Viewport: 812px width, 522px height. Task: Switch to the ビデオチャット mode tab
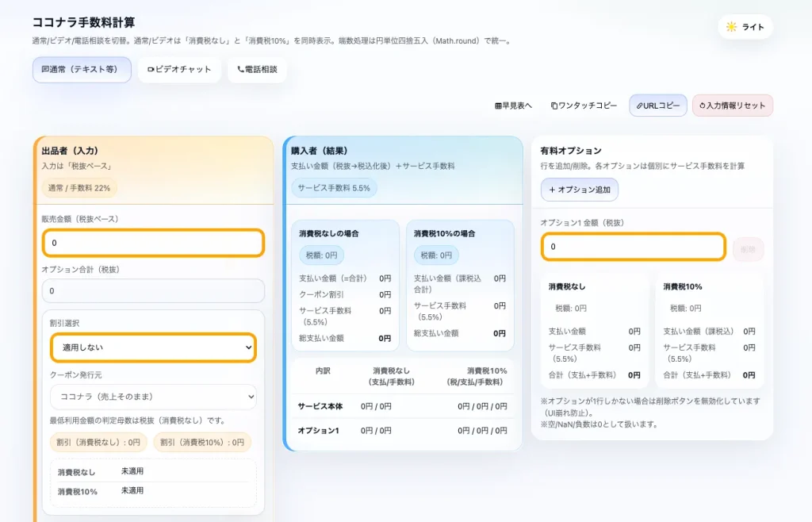(x=178, y=71)
